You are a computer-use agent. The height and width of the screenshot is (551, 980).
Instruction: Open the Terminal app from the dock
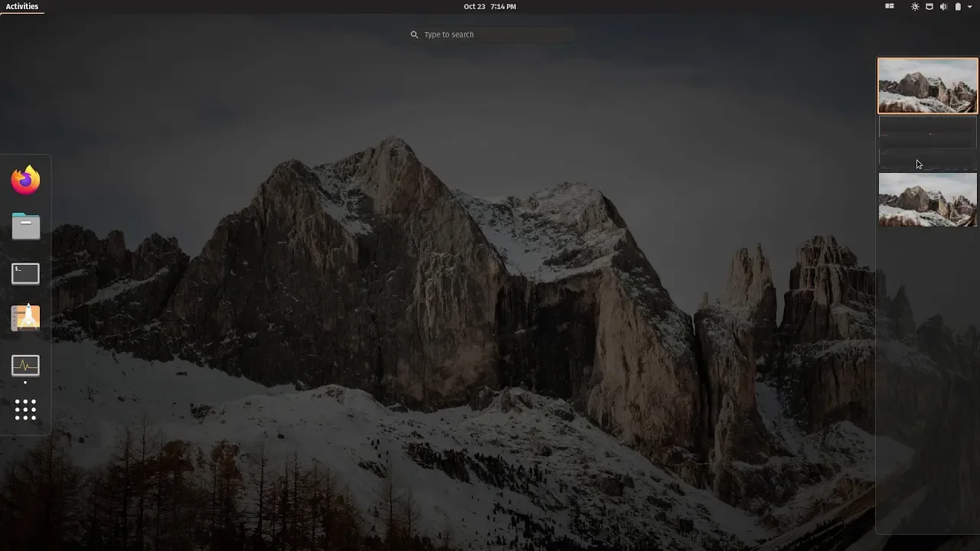coord(25,273)
